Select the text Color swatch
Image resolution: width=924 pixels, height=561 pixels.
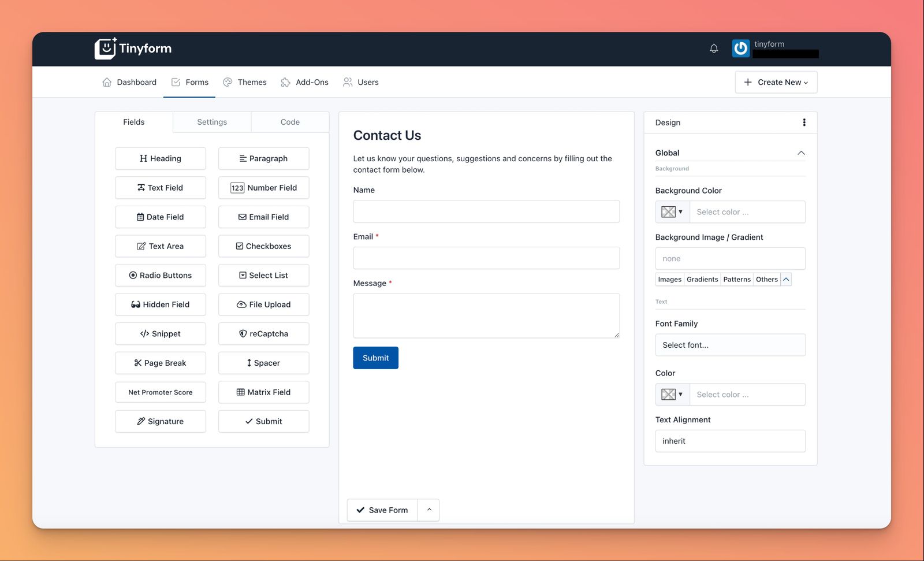point(668,394)
